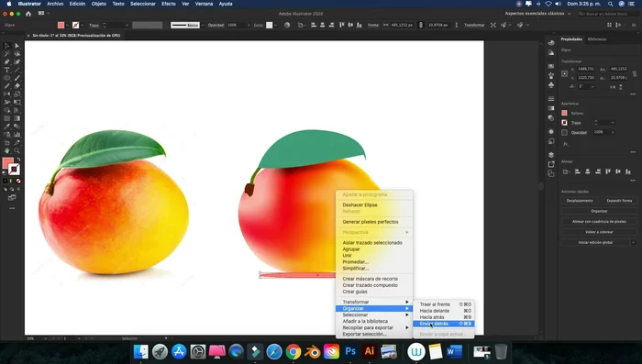The image size is (642, 364).
Task: Click the Relleno color swatch
Action: tap(565, 113)
